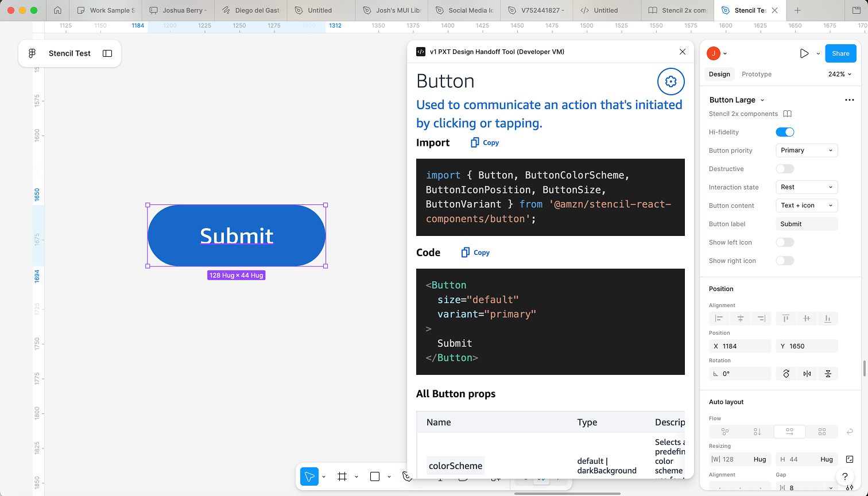Flip the Submit button horizontally

pyautogui.click(x=807, y=373)
